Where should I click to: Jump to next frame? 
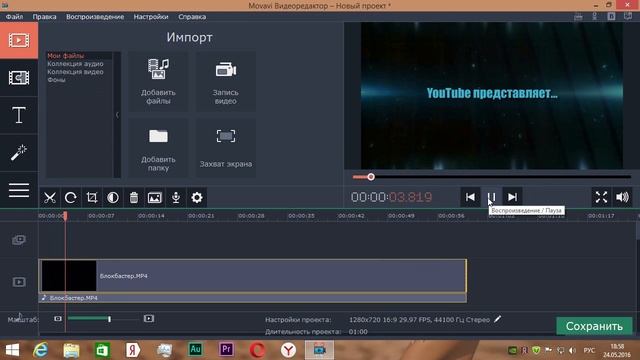pos(512,197)
